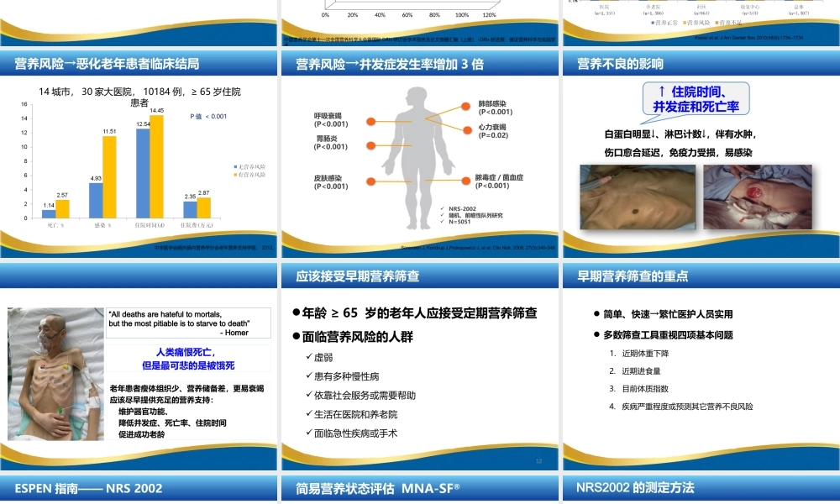Expand the P 值 < 0.001 annotation
The width and height of the screenshot is (840, 504).
[x=208, y=116]
